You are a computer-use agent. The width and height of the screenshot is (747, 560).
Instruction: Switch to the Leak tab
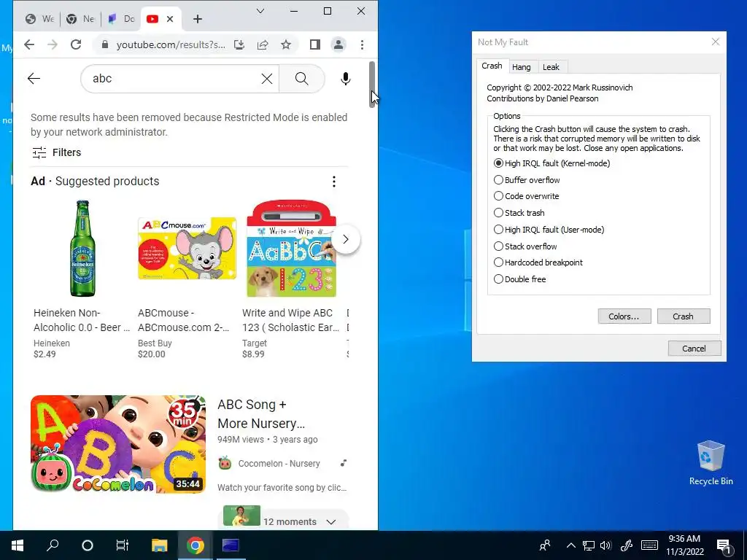click(551, 67)
